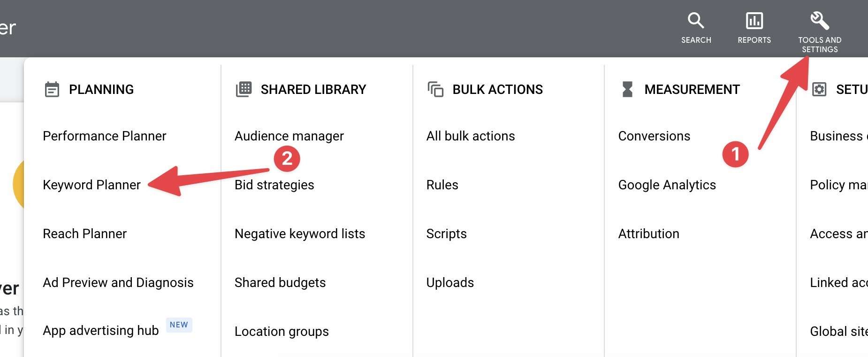The image size is (868, 357).
Task: Open the Reports chart icon
Action: 754,21
